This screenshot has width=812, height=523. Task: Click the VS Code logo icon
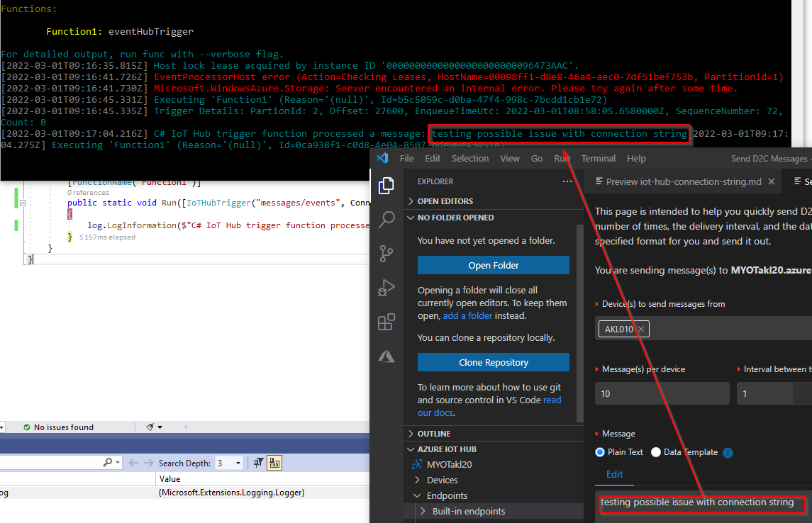click(x=383, y=158)
